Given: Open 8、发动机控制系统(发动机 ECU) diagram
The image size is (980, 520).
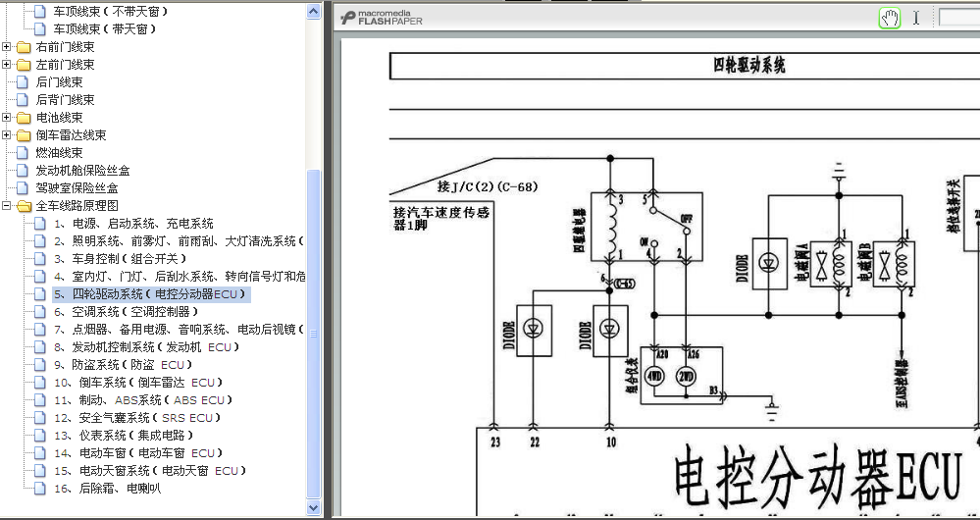Looking at the screenshot, I should click(146, 347).
